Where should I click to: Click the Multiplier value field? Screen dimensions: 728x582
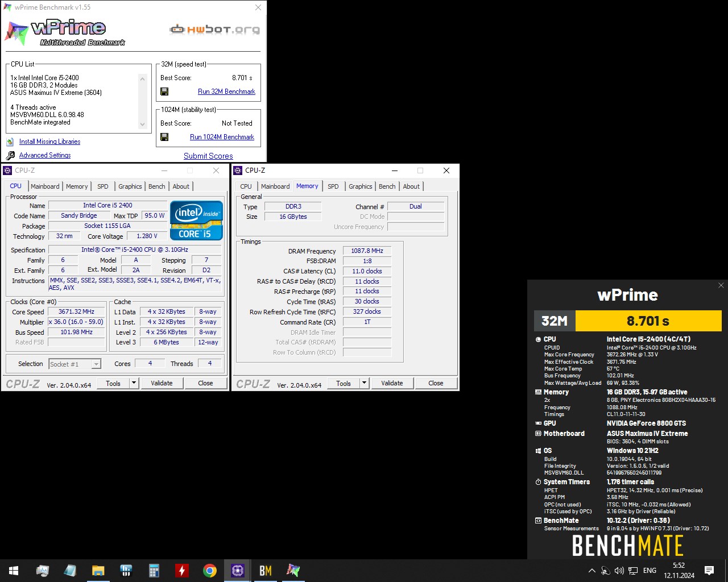point(76,322)
